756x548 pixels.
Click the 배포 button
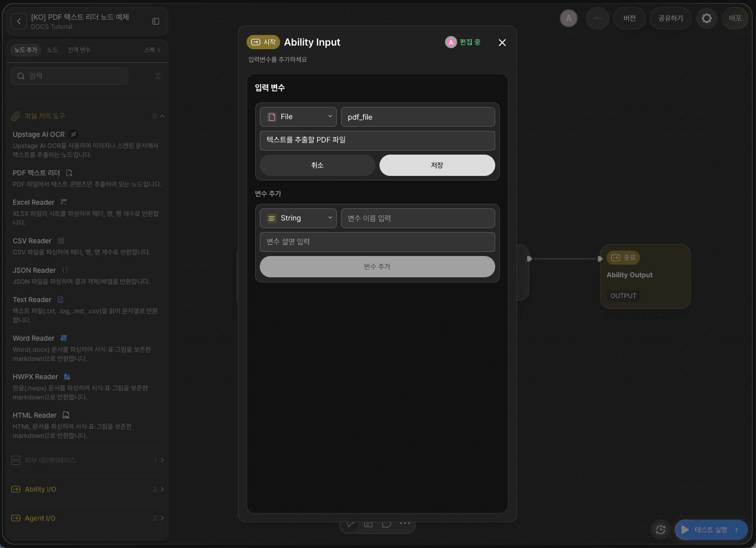735,18
